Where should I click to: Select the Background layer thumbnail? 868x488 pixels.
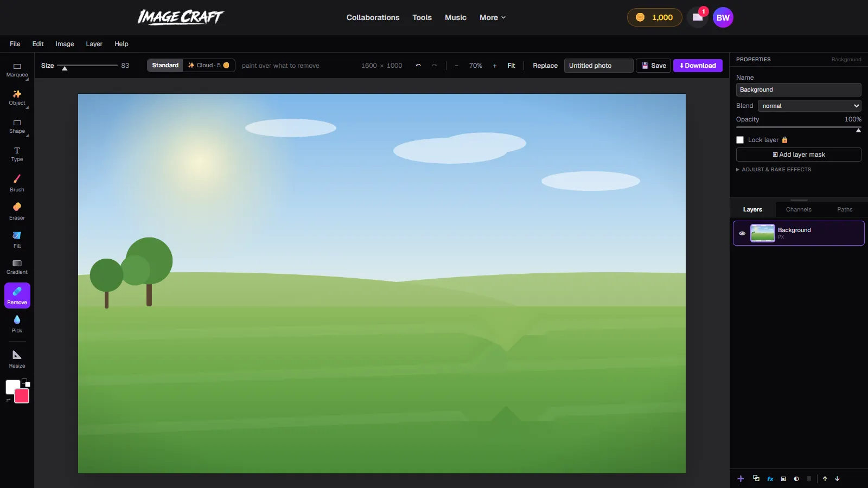coord(762,233)
